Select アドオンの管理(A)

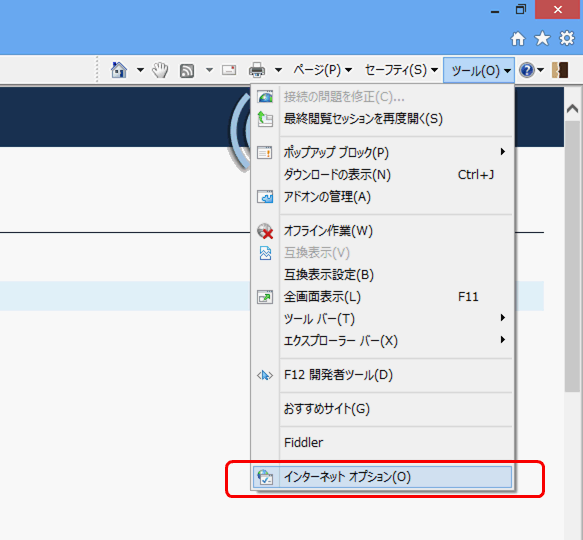click(383, 197)
